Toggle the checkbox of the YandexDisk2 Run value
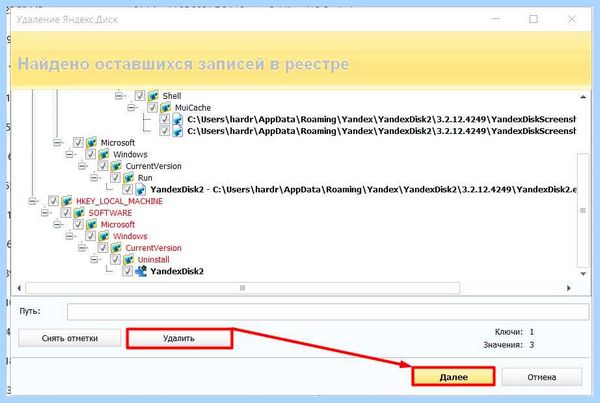Image resolution: width=600 pixels, height=403 pixels. point(127,189)
